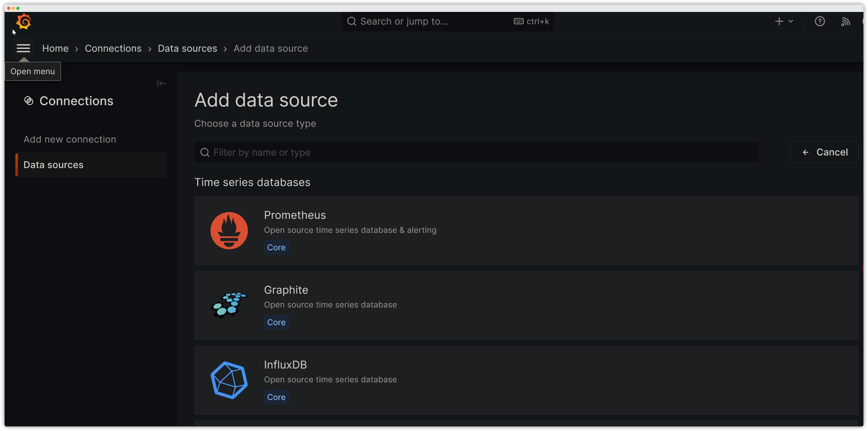This screenshot has width=868, height=431.
Task: Choose the Graphite data source title
Action: point(286,290)
